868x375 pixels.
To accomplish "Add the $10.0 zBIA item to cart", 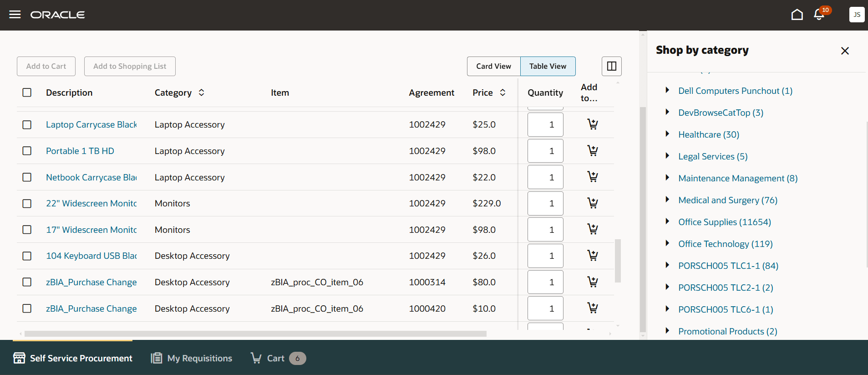I will point(593,308).
